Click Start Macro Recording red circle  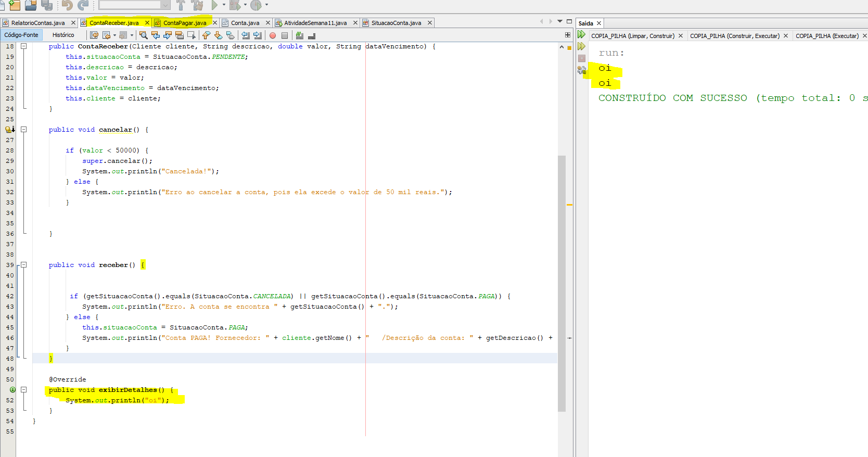coord(273,35)
